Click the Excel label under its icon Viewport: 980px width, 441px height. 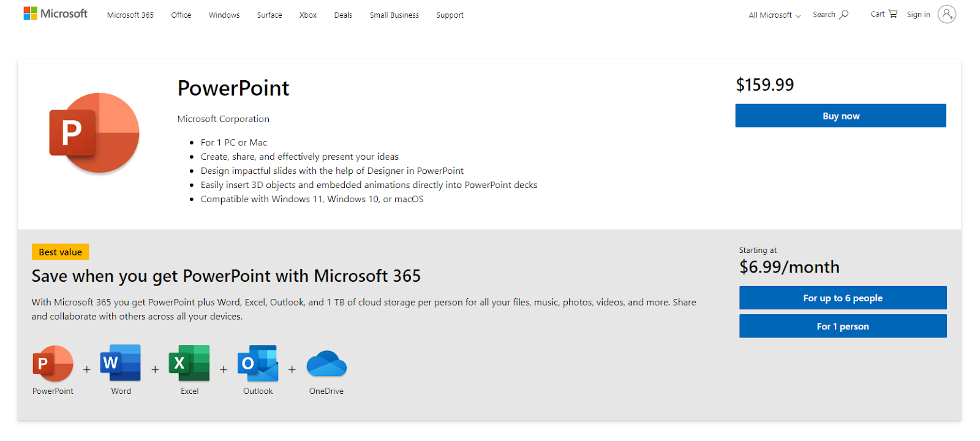[x=189, y=391]
